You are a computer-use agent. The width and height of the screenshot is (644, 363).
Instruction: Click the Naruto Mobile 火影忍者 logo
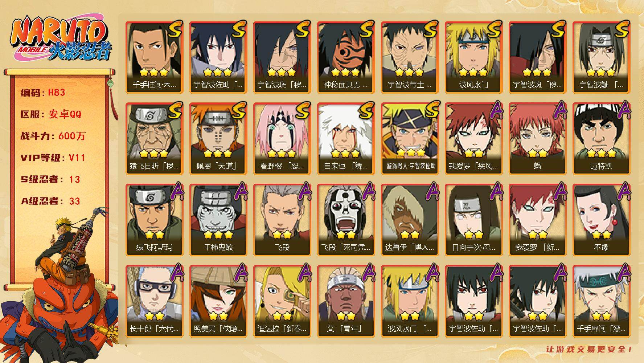(x=60, y=39)
